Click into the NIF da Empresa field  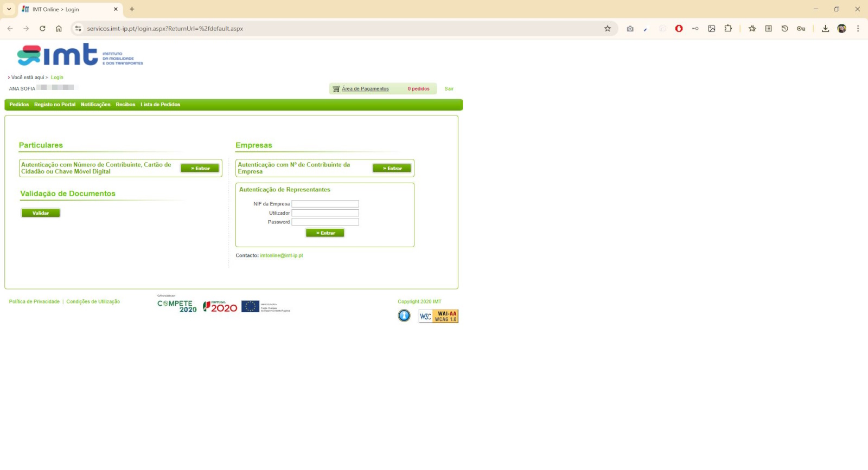[x=325, y=204]
